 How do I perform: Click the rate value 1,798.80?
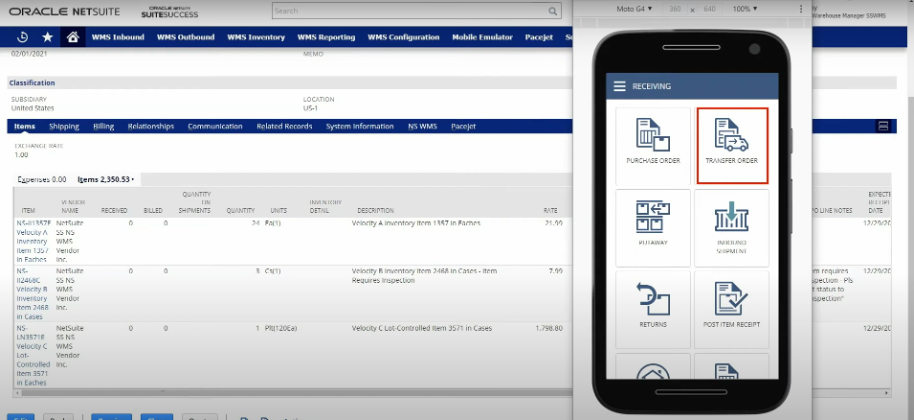coord(549,329)
